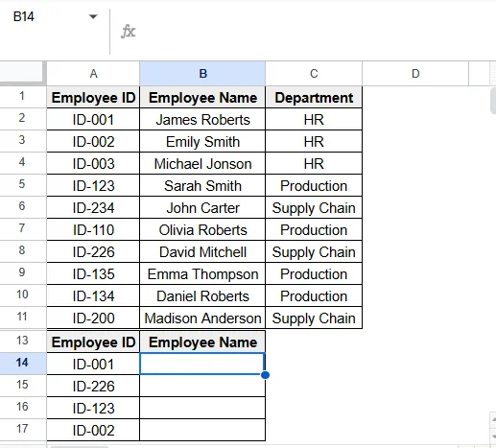This screenshot has width=496, height=448.
Task: Select the ID-110 cell
Action: click(x=93, y=229)
